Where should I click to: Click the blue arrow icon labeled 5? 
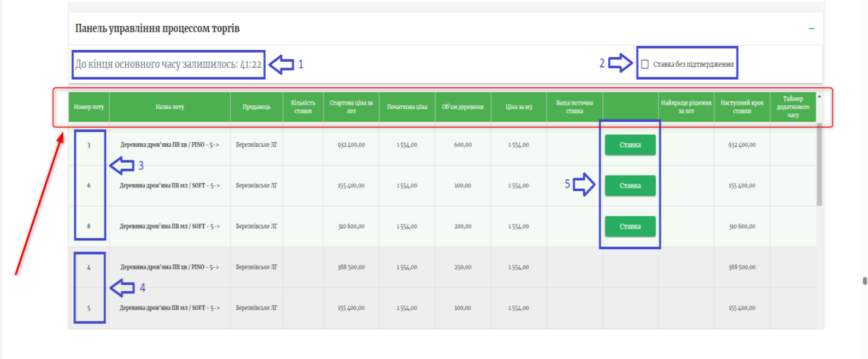click(x=584, y=185)
